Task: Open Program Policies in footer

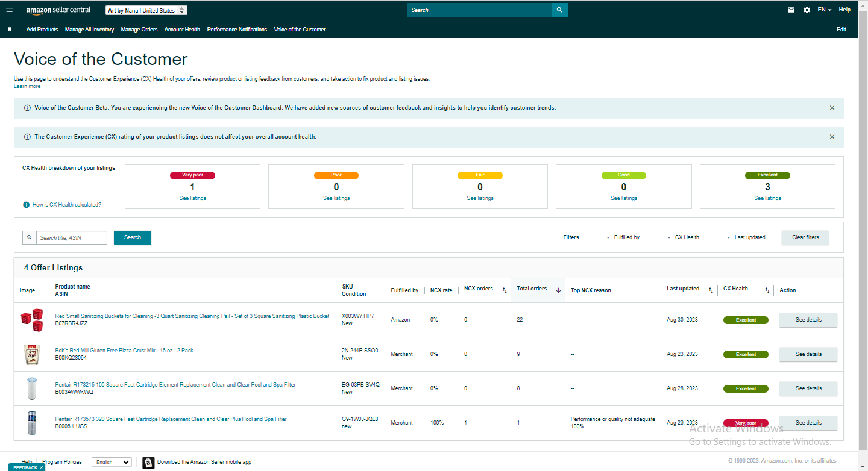Action: pyautogui.click(x=62, y=462)
